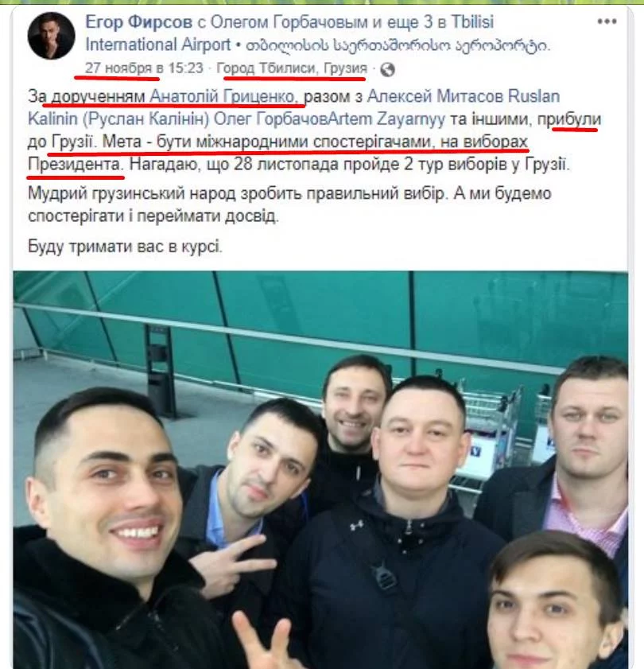Click the public globe privacy icon
The image size is (644, 669).
point(387,69)
